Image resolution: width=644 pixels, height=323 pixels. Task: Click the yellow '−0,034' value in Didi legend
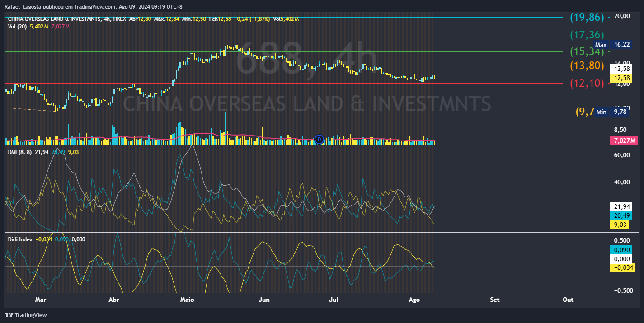coord(44,239)
